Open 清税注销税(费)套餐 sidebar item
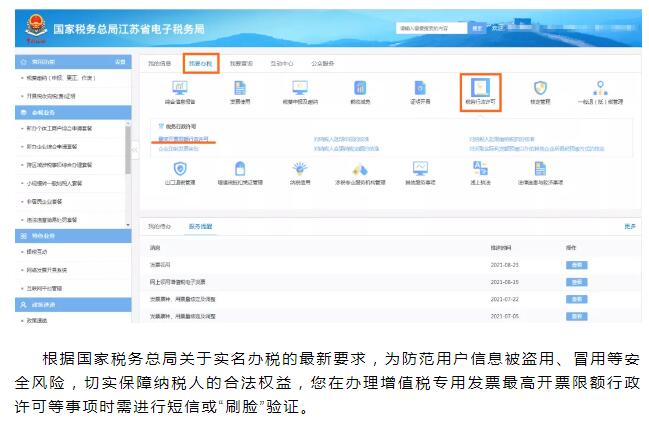The height and width of the screenshot is (429, 649). tap(52, 219)
